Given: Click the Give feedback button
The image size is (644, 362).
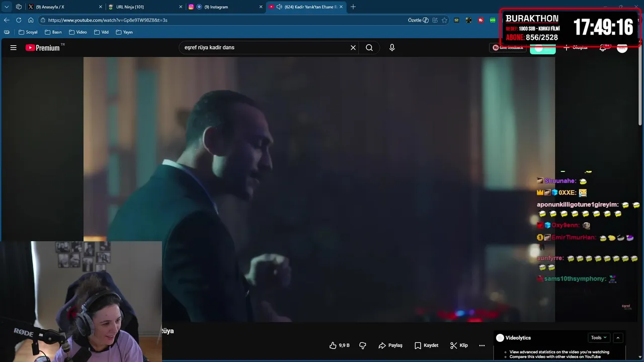Looking at the screenshot, I should coord(508,48).
